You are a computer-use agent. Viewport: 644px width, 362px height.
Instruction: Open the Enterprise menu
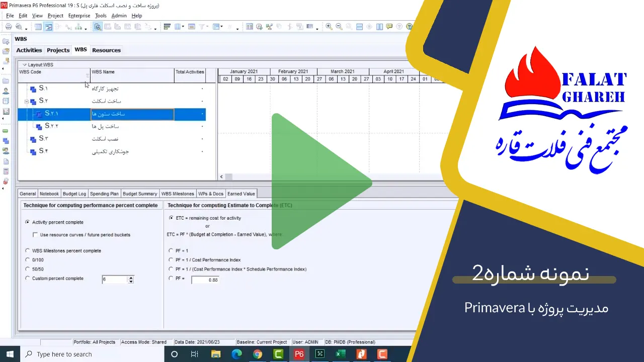[x=79, y=16]
